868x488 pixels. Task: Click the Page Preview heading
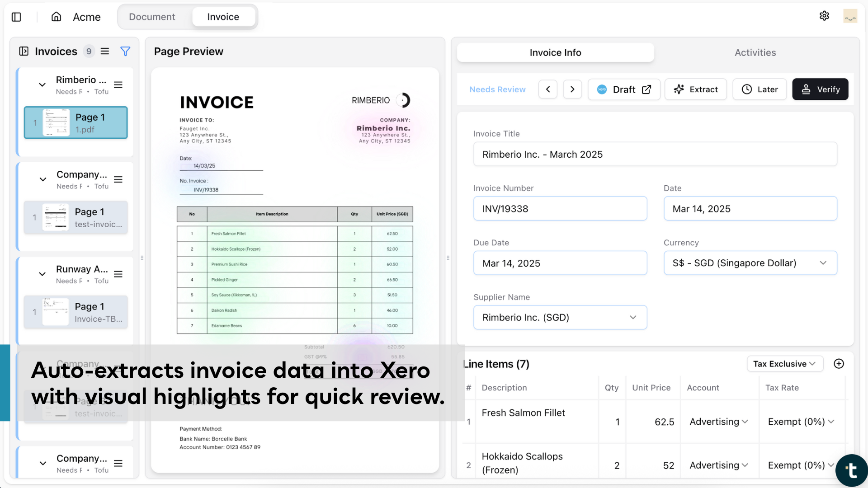(x=189, y=52)
